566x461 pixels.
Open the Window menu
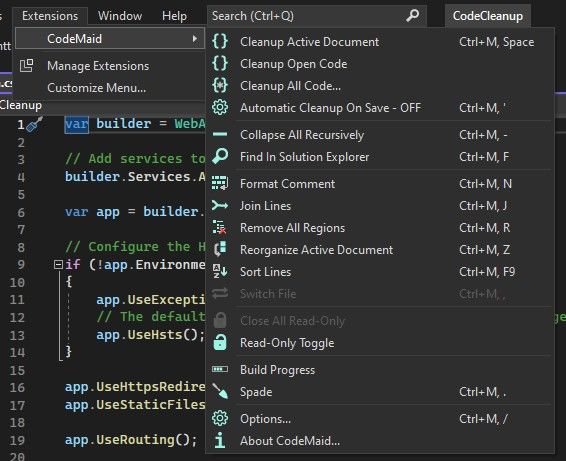pyautogui.click(x=120, y=16)
